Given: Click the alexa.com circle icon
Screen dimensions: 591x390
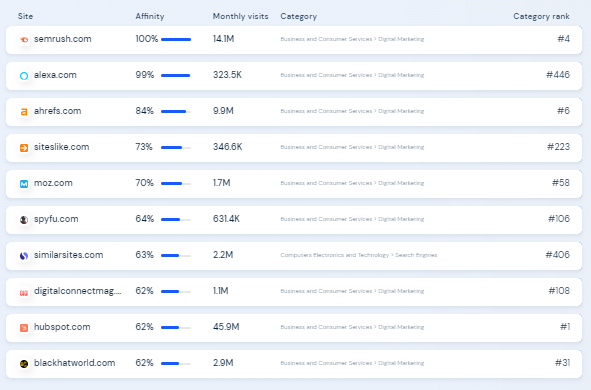Looking at the screenshot, I should pyautogui.click(x=24, y=76).
